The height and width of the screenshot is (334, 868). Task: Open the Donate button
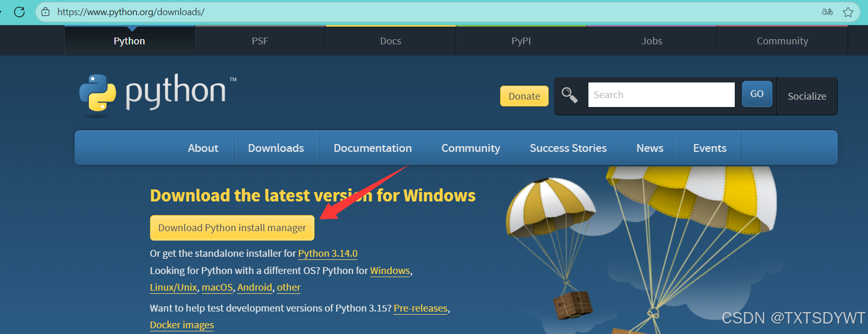click(x=524, y=96)
